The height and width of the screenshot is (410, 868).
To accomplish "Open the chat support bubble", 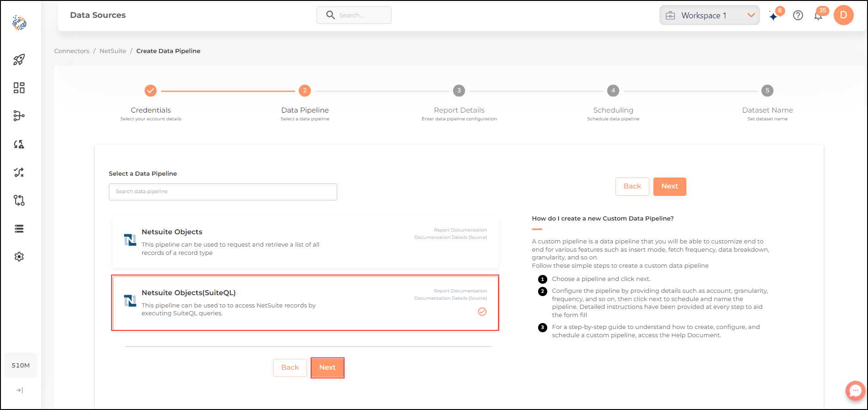I will point(855,391).
